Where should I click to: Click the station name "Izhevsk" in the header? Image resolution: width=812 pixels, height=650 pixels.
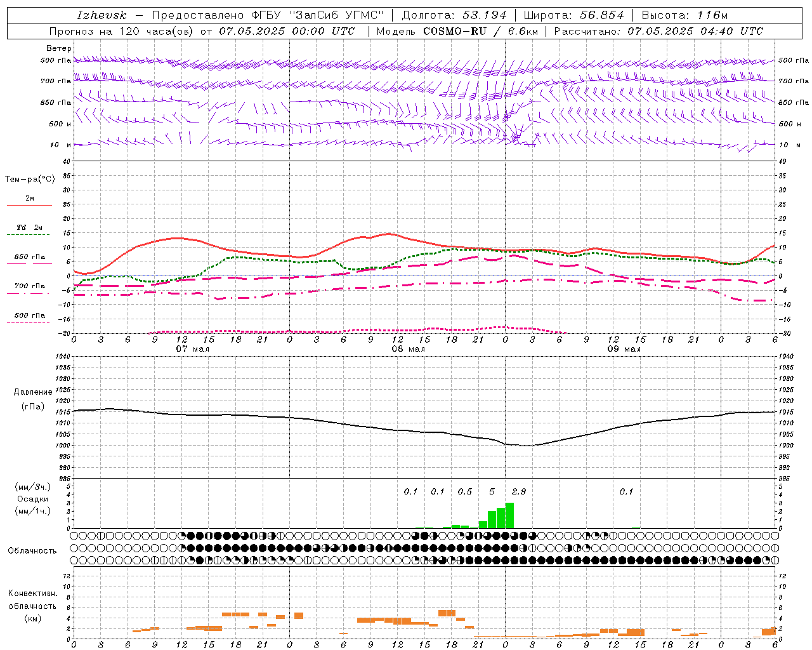click(101, 15)
